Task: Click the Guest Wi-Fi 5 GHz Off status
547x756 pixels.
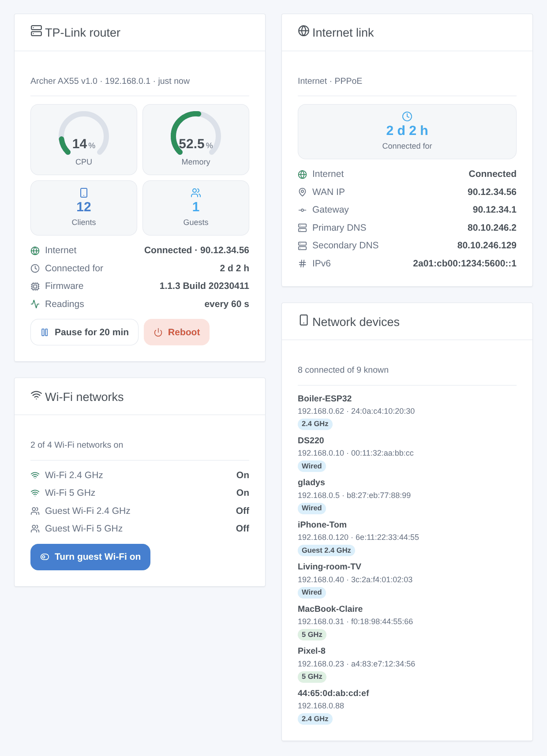Action: (x=243, y=528)
